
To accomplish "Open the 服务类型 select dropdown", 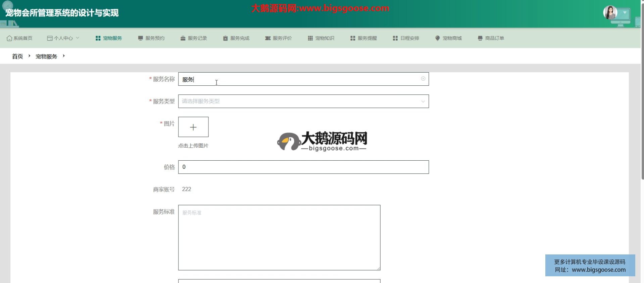I will (303, 101).
